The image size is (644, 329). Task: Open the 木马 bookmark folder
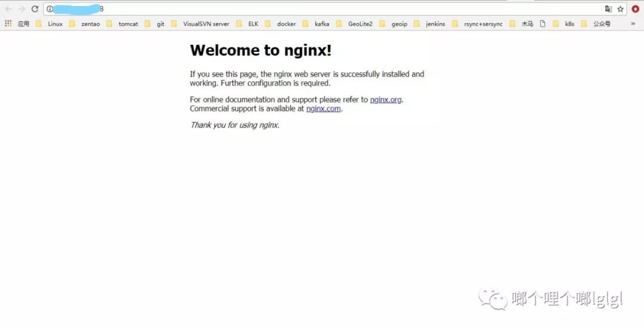[x=521, y=24]
